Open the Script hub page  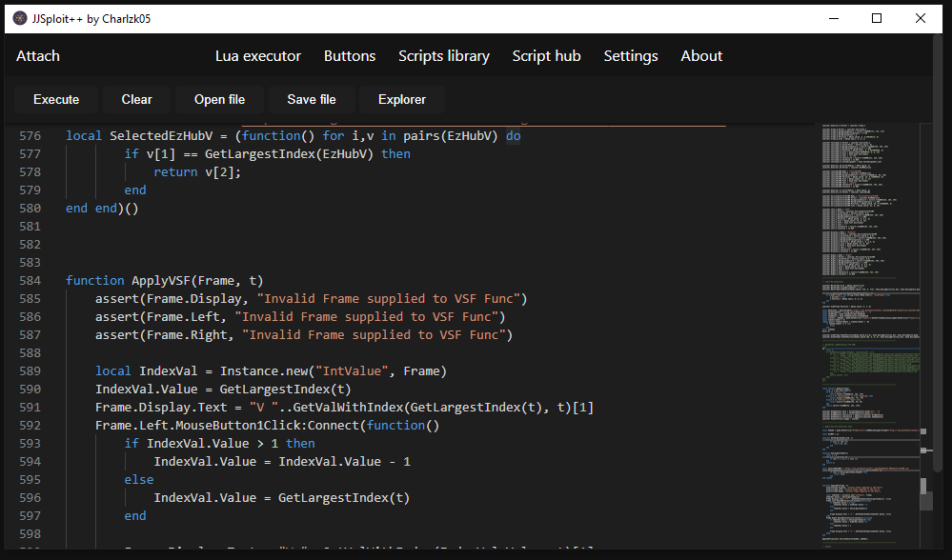click(546, 56)
